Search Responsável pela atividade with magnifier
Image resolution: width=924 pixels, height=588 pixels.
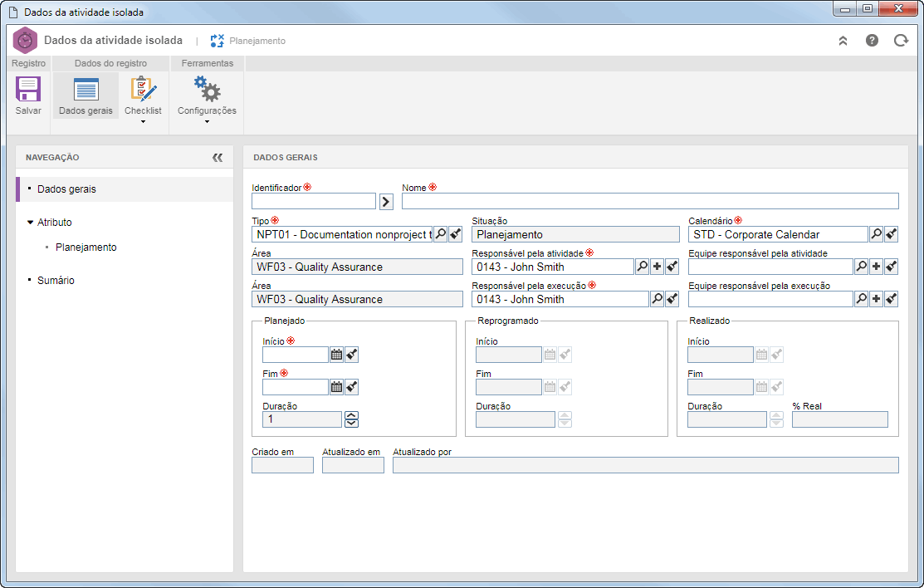click(x=642, y=267)
